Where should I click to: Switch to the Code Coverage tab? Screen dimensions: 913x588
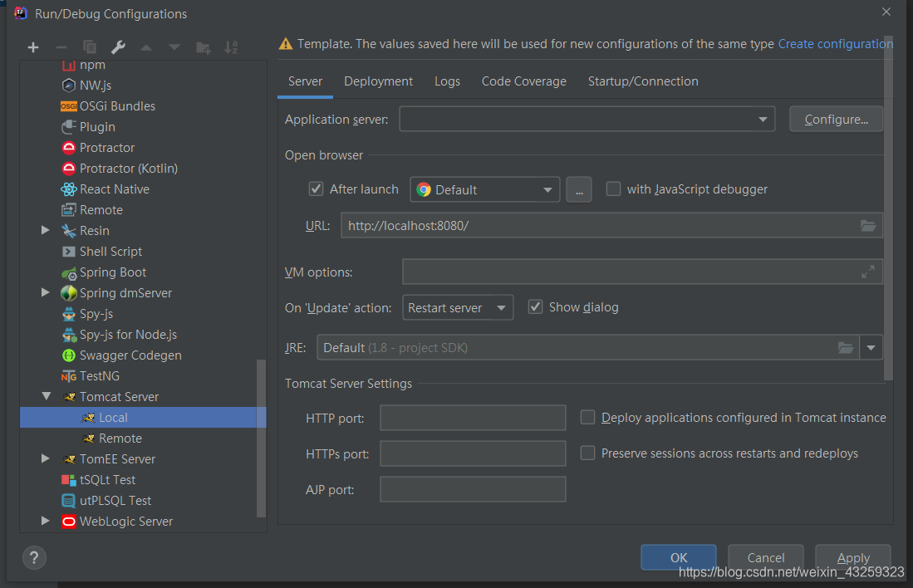(524, 81)
